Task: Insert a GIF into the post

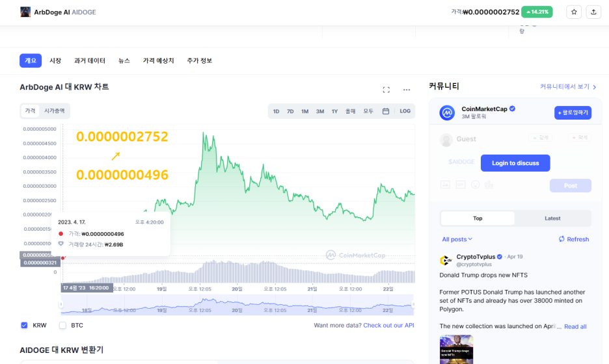Action: tap(460, 185)
